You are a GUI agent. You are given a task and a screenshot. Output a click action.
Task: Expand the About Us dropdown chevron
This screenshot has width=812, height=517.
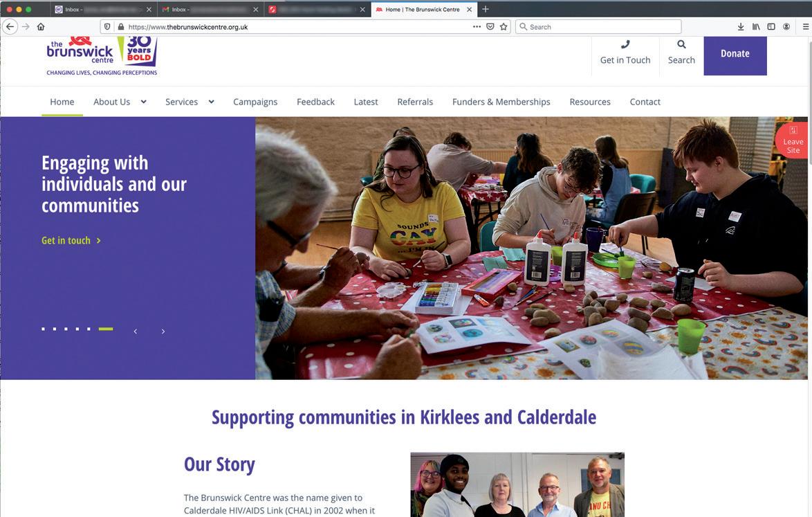(143, 102)
